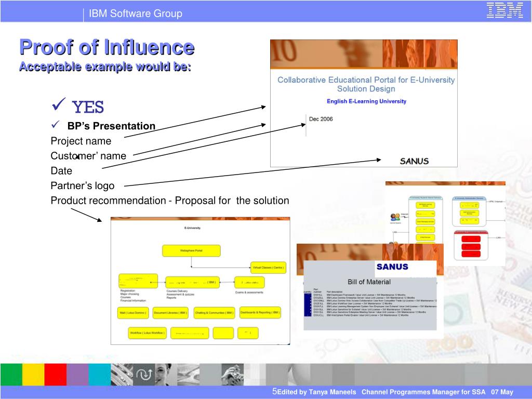The height and width of the screenshot is (399, 532).
Task: Click the 'Dec 2006' date text
Action: pos(321,119)
